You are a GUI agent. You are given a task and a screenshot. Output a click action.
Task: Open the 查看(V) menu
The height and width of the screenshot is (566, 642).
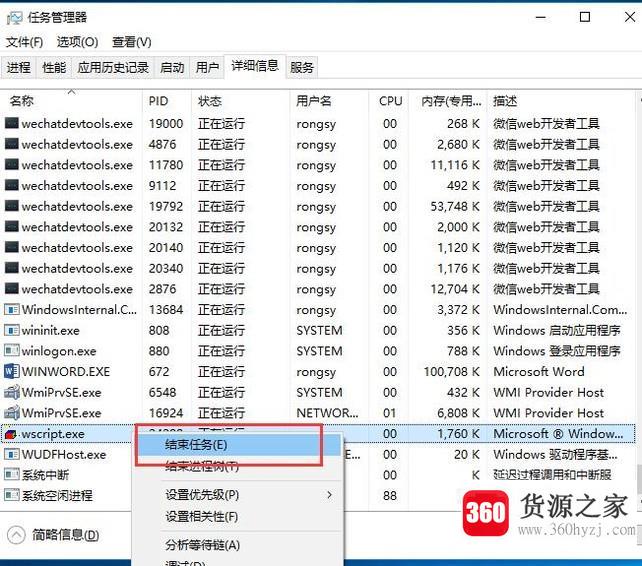pyautogui.click(x=132, y=42)
